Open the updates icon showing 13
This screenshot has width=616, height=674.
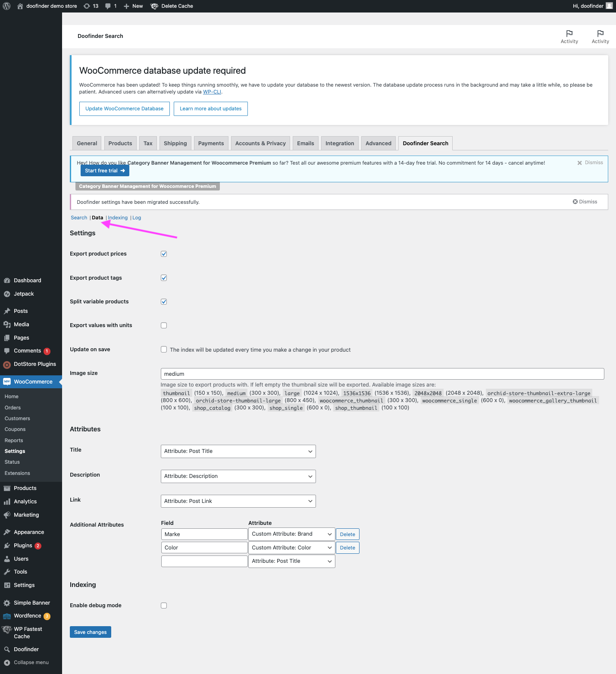[x=87, y=6]
